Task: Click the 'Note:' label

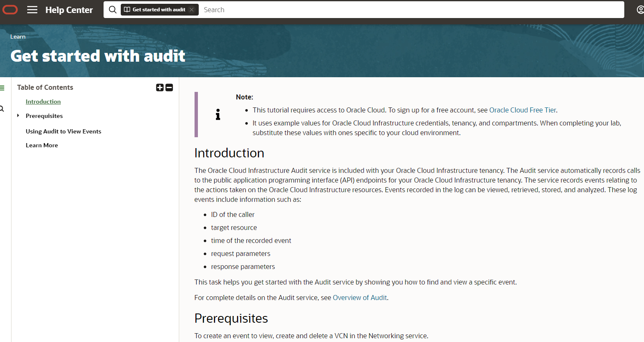Action: pyautogui.click(x=244, y=97)
